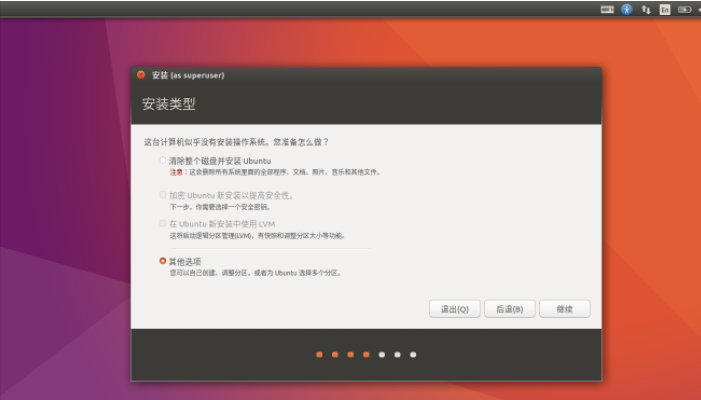Screen dimensions: 701x400
Task: Check 在 Ubuntu 新安装中使用 LVM checkbox
Action: click(x=163, y=223)
